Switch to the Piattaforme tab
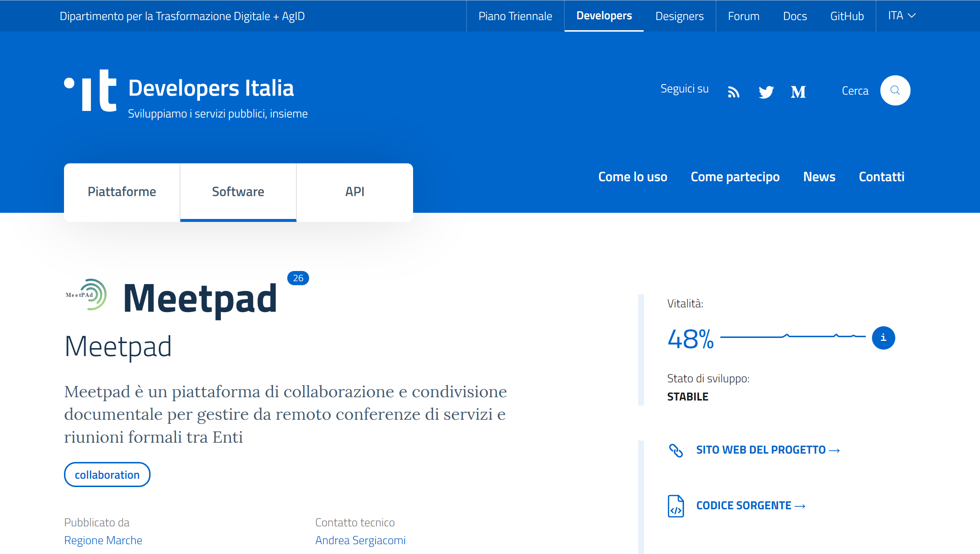This screenshot has height=554, width=980. [122, 192]
